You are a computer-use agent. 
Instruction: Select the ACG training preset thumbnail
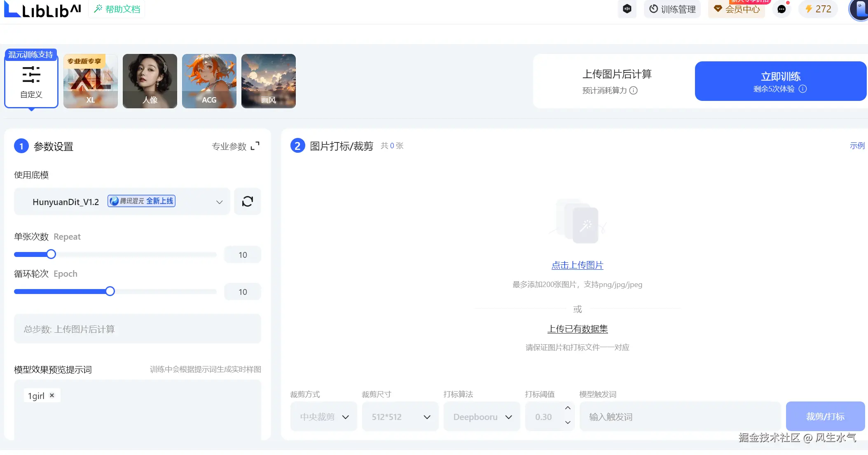click(209, 81)
